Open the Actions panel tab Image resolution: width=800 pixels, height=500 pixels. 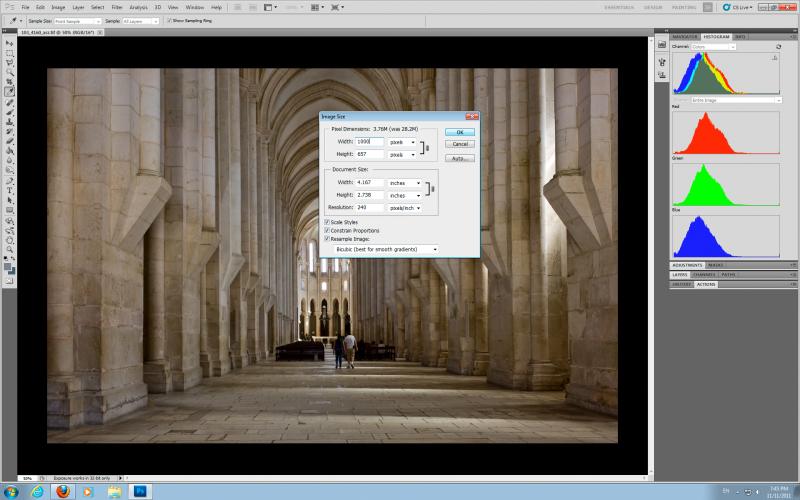pyautogui.click(x=706, y=285)
